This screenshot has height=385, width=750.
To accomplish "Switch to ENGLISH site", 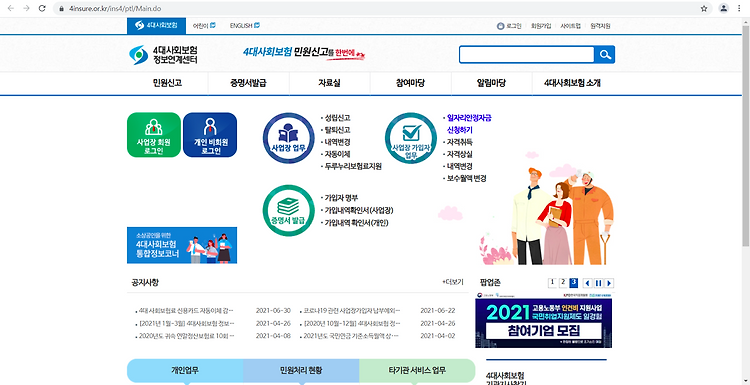I will 244,26.
